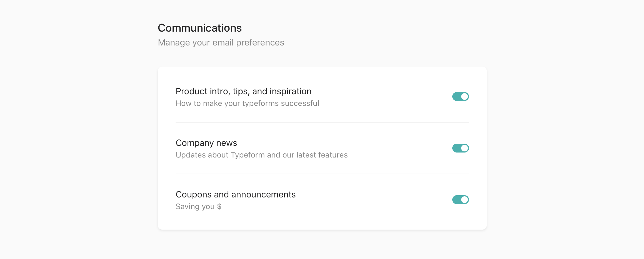Viewport: 644px width, 259px height.
Task: Click the "Saving you $" description
Action: (x=199, y=206)
